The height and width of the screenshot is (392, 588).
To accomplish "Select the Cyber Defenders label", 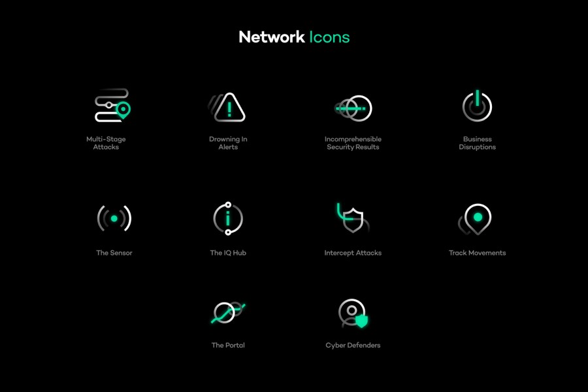I will pos(353,345).
